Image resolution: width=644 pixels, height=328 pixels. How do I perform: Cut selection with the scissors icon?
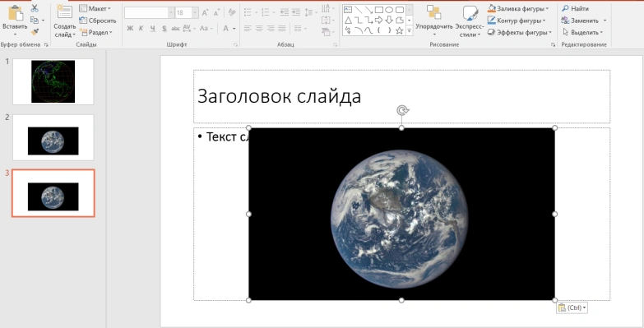coord(35,8)
